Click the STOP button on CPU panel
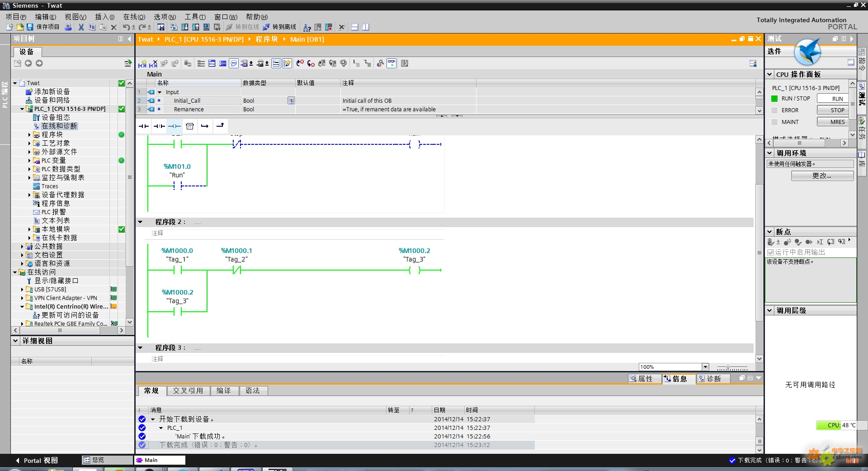Screen dimensions: 868x471 point(833,110)
